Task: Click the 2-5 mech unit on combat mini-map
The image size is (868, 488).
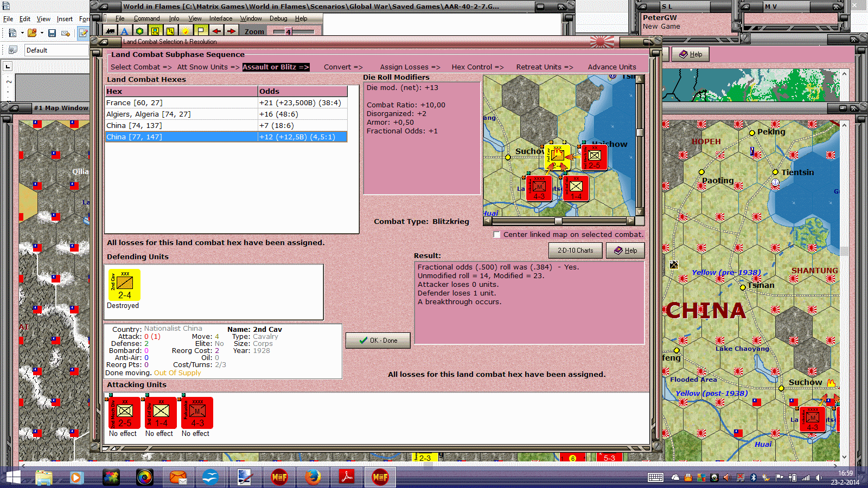Action: point(594,157)
